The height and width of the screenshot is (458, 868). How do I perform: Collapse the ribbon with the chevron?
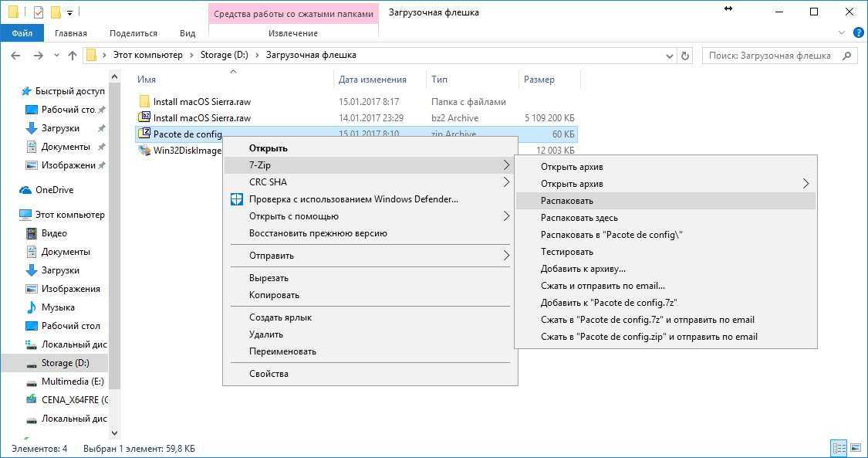click(x=842, y=33)
